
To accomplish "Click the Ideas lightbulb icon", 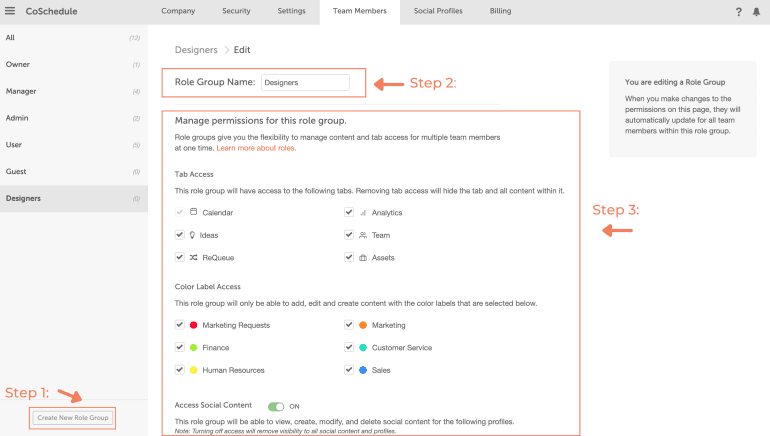I will (193, 235).
